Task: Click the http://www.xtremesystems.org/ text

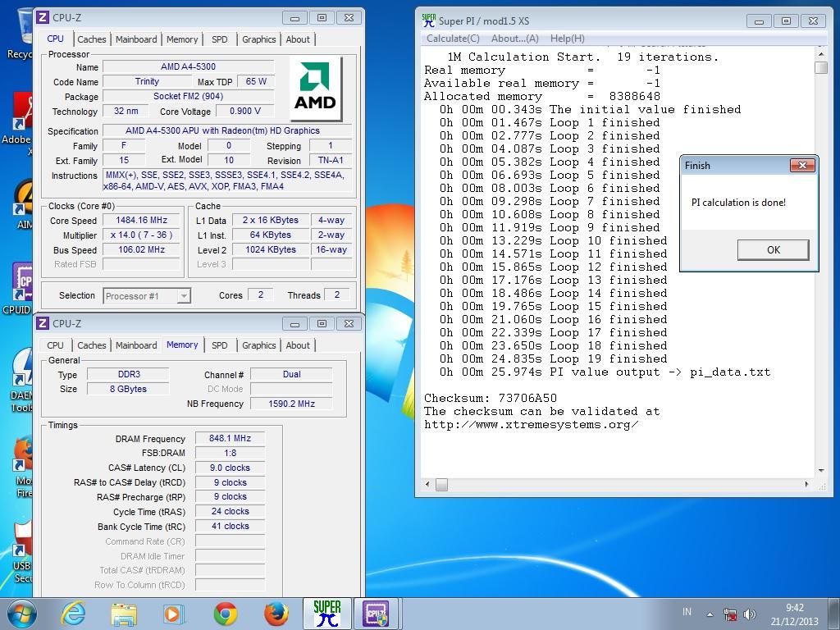Action: [x=531, y=425]
